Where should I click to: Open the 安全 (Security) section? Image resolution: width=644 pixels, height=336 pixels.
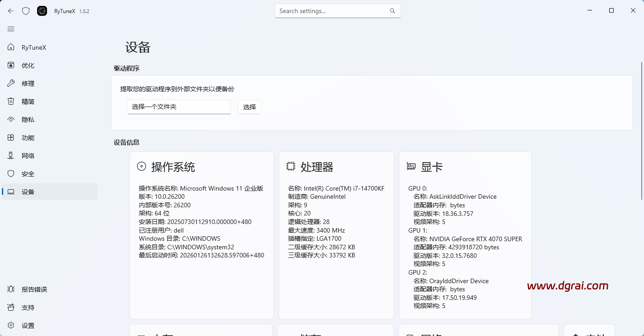(28, 173)
